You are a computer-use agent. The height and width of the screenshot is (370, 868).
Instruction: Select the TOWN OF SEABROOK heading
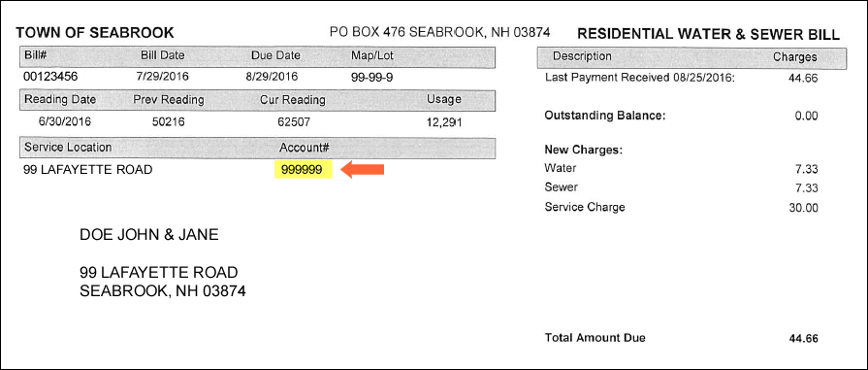tap(95, 33)
